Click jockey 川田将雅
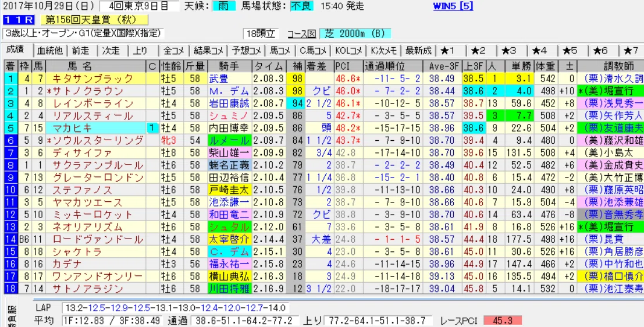Screen dimensions: 644x327 click(x=229, y=289)
